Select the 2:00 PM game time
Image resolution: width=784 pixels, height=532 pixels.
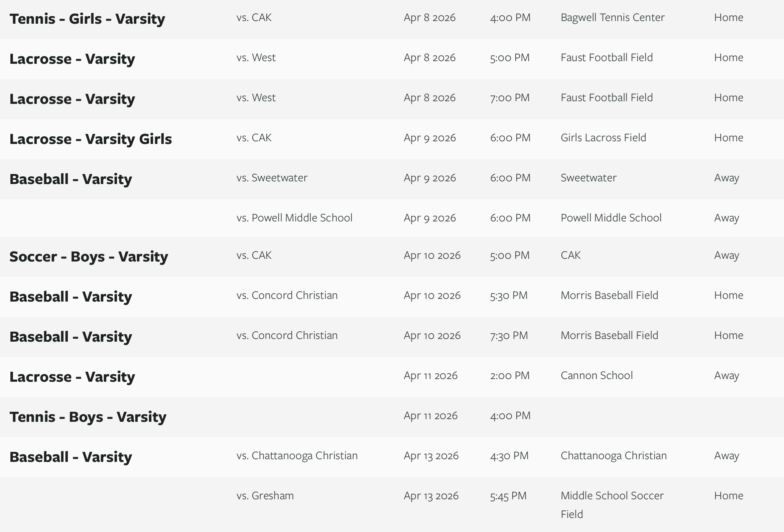tap(509, 375)
